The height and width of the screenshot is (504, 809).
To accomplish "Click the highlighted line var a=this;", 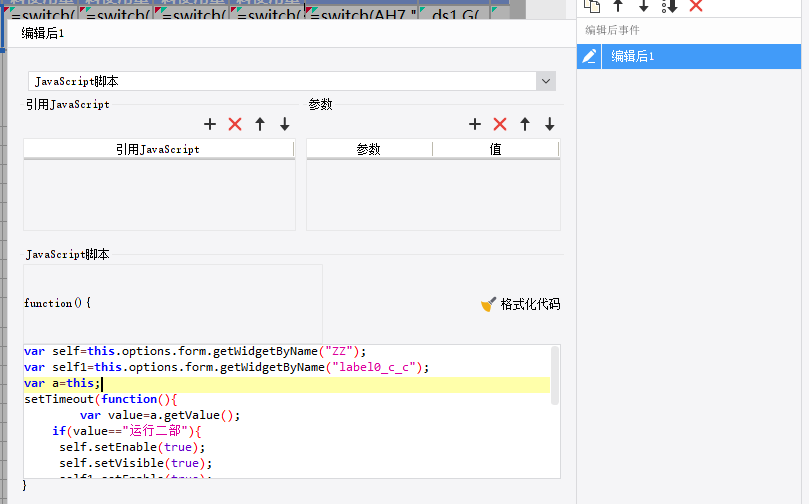I will (x=62, y=383).
